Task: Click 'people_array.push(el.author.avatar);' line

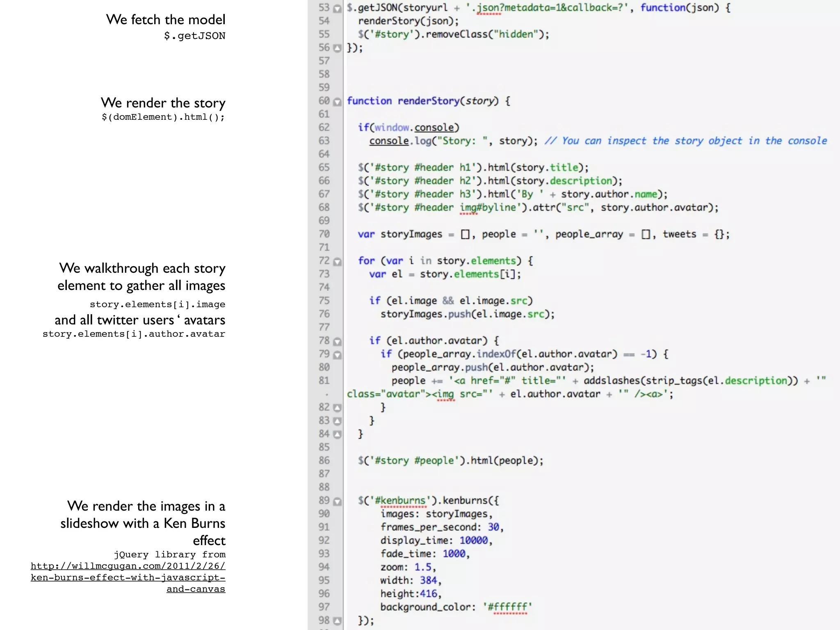Action: click(x=493, y=367)
